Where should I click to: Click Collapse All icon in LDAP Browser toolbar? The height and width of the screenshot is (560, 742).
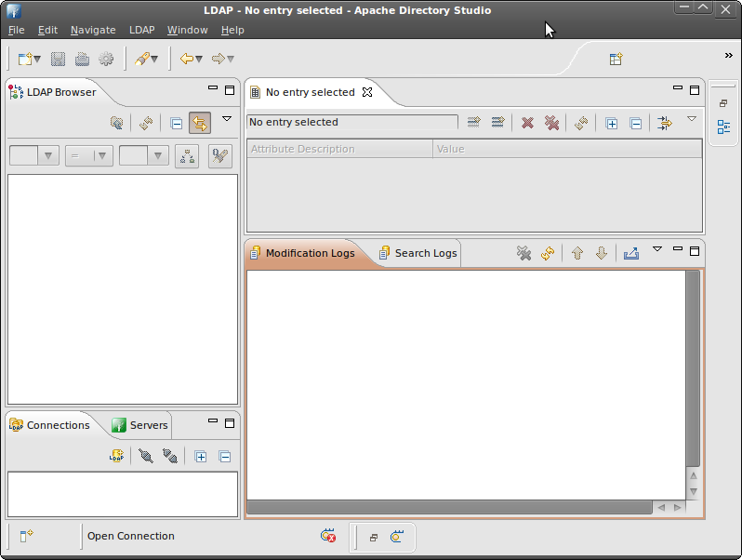point(176,123)
